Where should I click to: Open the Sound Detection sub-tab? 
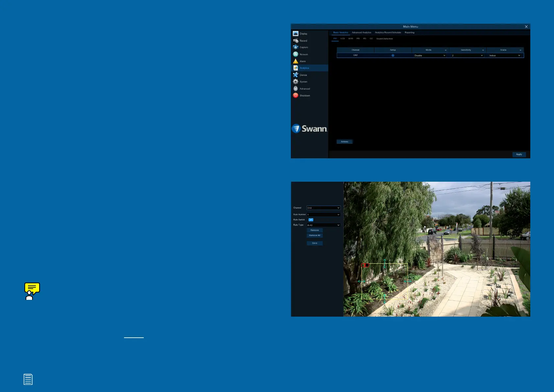384,39
